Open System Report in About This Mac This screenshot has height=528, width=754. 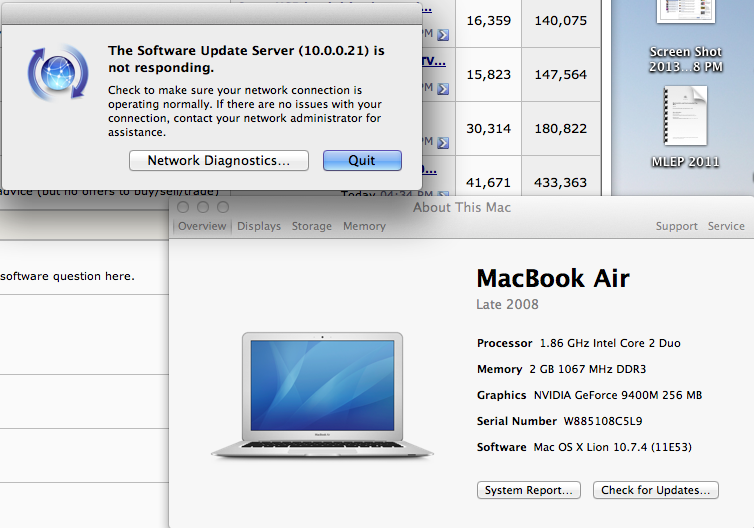528,490
